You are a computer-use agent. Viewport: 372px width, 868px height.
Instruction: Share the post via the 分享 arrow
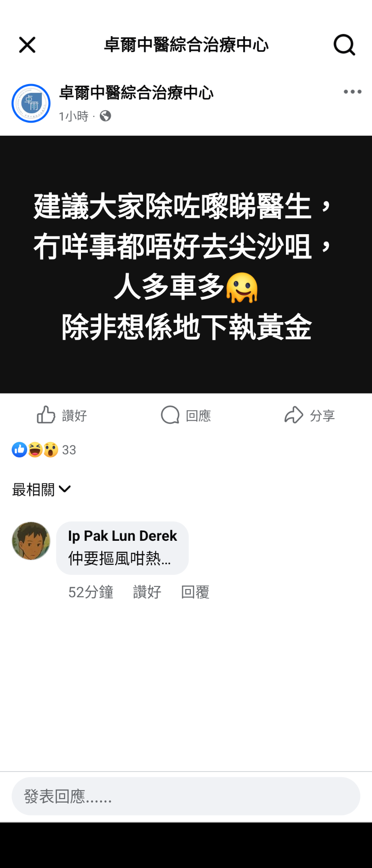pyautogui.click(x=310, y=415)
